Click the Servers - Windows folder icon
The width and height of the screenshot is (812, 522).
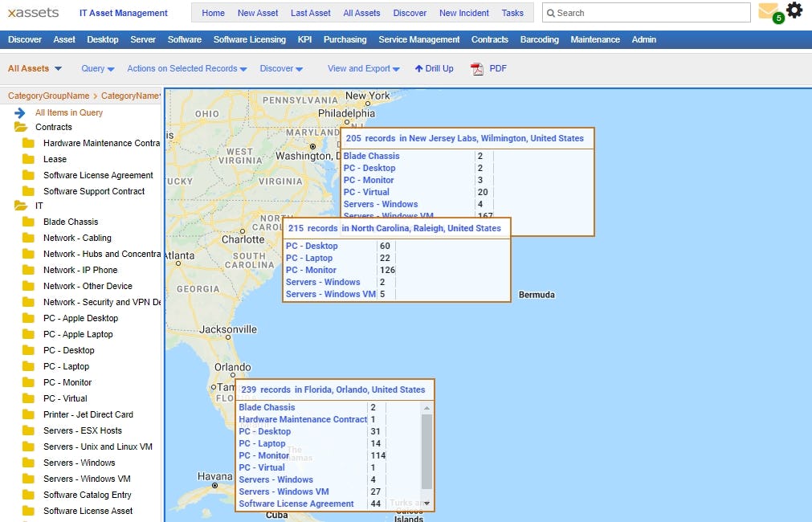[x=31, y=463]
